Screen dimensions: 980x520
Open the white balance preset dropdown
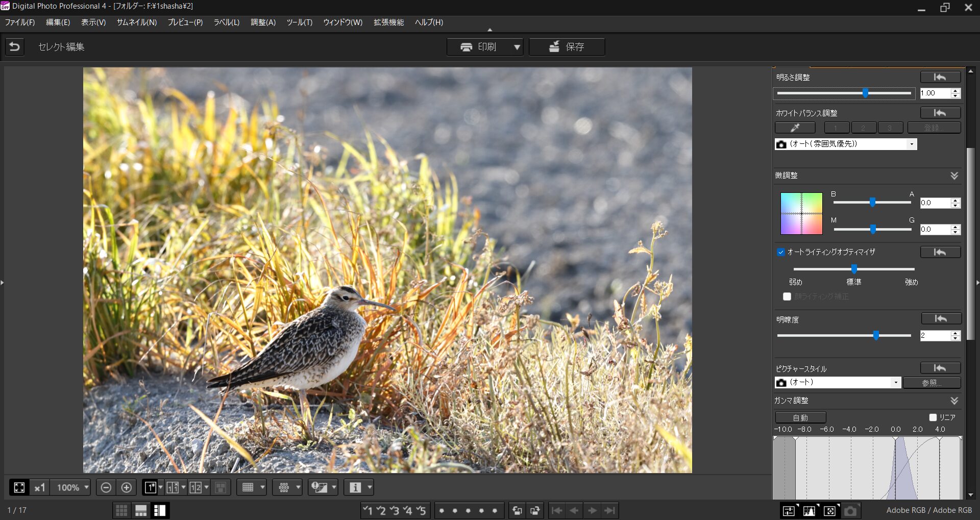tap(911, 144)
